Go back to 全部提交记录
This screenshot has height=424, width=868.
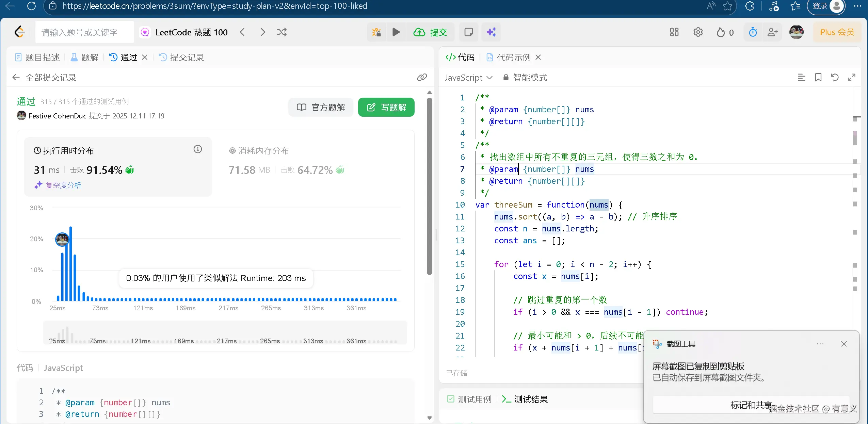44,78
